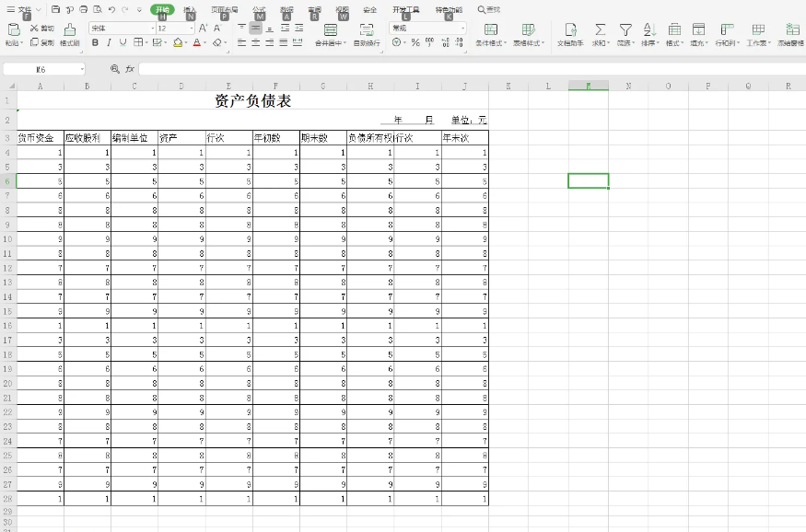
Task: Click the Cut (剪切) button
Action: coord(41,29)
